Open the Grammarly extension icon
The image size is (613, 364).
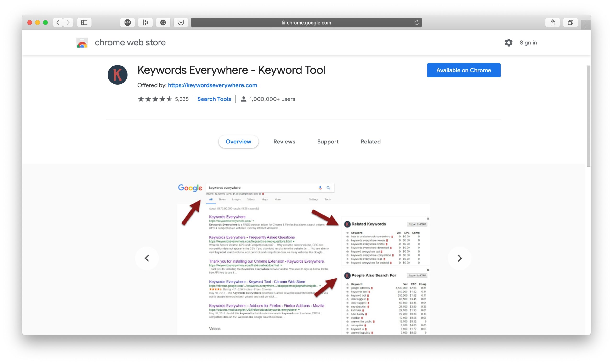coord(163,22)
